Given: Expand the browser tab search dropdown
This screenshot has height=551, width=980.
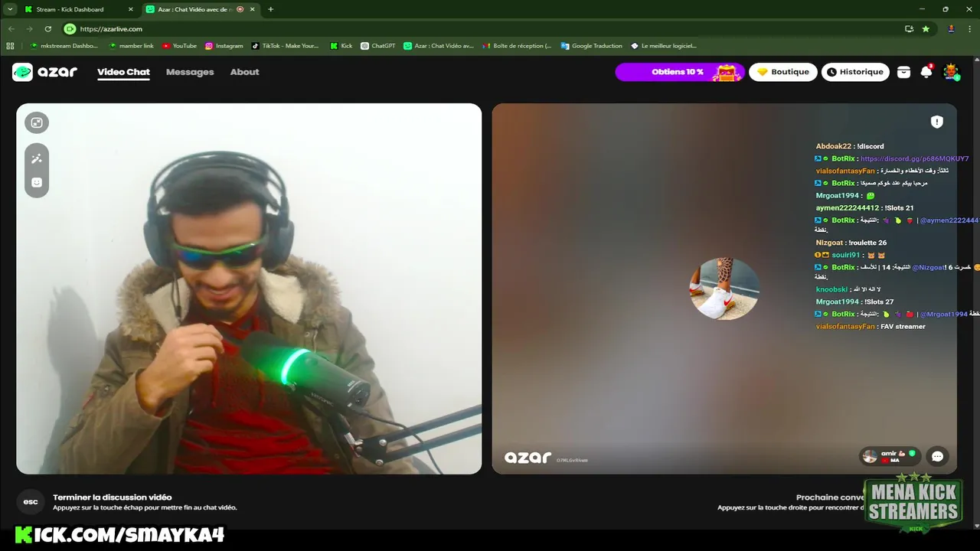Looking at the screenshot, I should click(10, 9).
